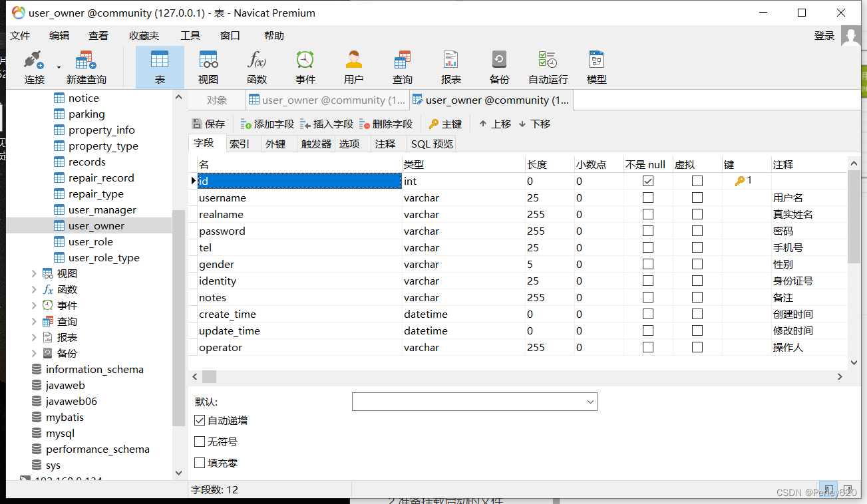This screenshot has height=504, width=867.
Task: Open the dropdown arrow beside 连接
Action: coord(59,67)
